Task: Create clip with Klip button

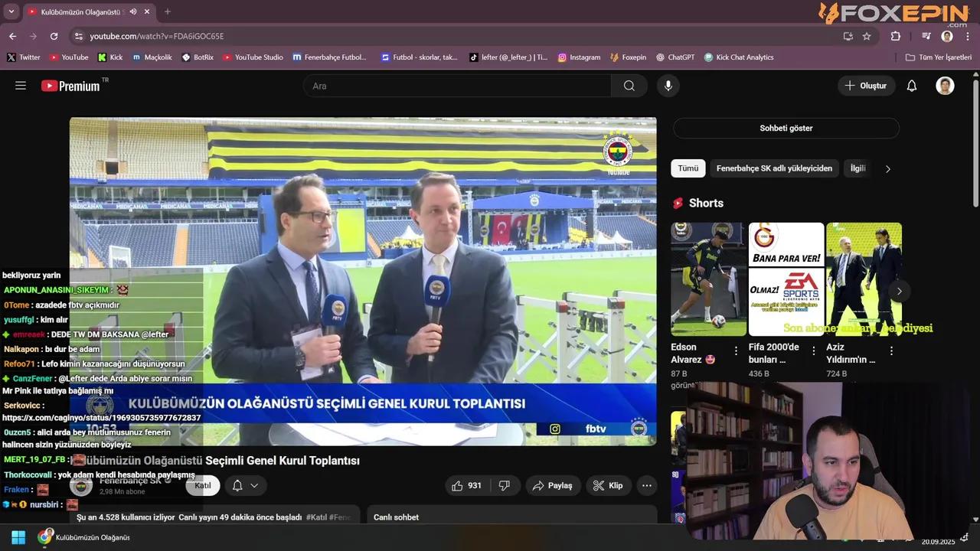Action: point(608,485)
